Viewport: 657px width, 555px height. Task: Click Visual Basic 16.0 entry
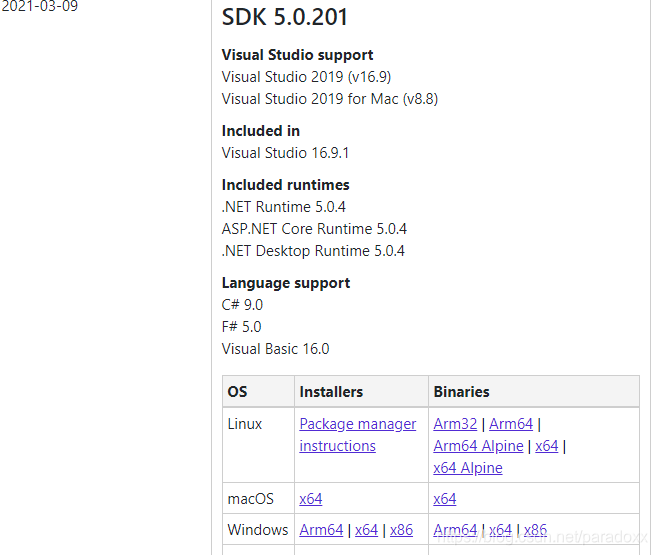tap(275, 349)
